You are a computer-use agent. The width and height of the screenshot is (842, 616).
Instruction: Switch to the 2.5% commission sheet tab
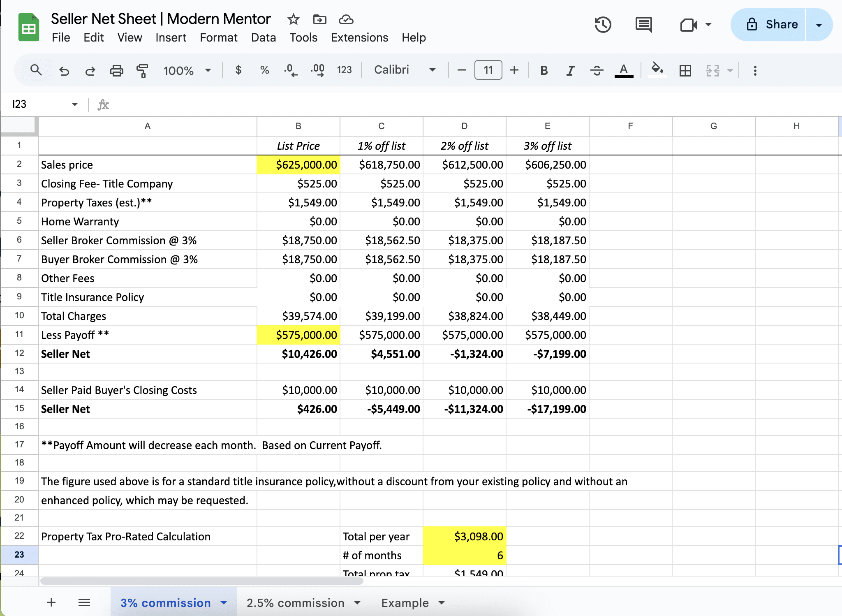(x=296, y=603)
